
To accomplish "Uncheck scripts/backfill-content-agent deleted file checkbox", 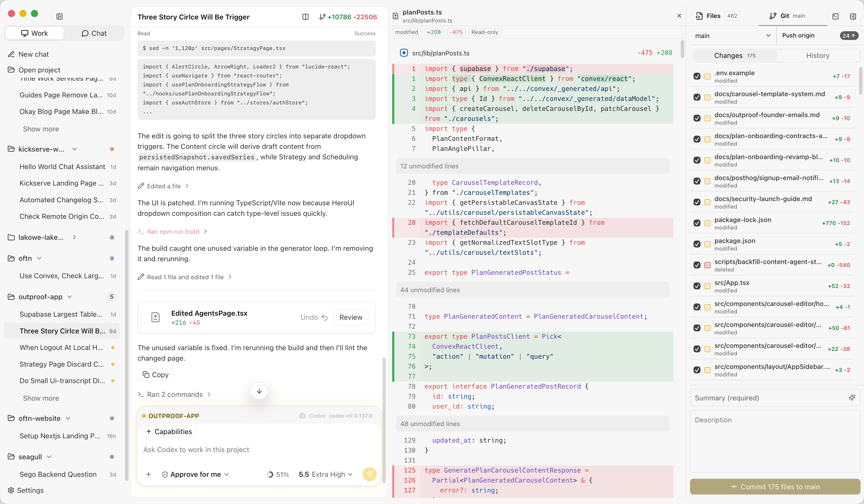I will (x=697, y=265).
